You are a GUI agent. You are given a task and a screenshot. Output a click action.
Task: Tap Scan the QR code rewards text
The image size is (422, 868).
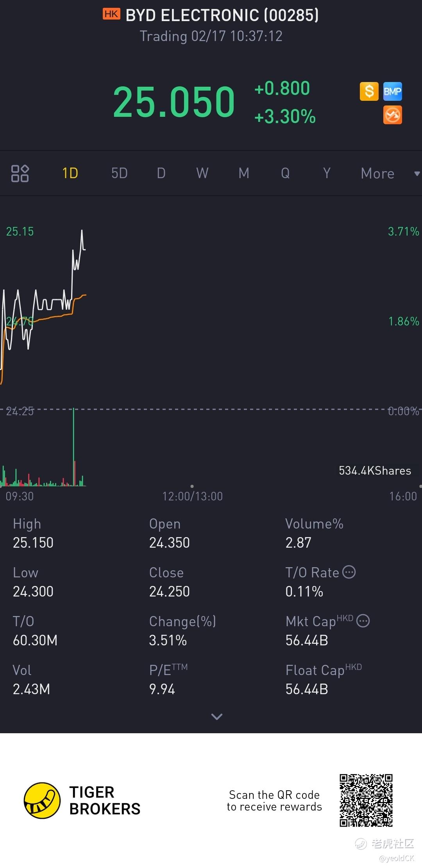[274, 800]
